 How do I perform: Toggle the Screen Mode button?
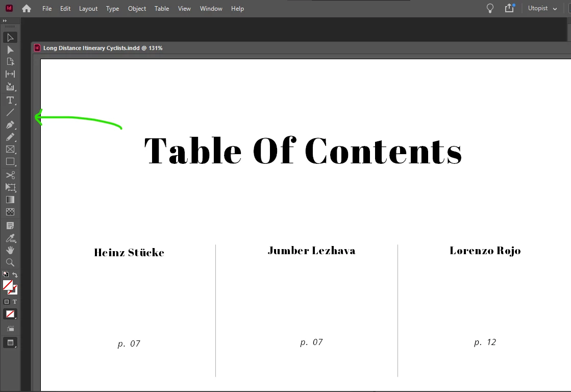pos(10,343)
